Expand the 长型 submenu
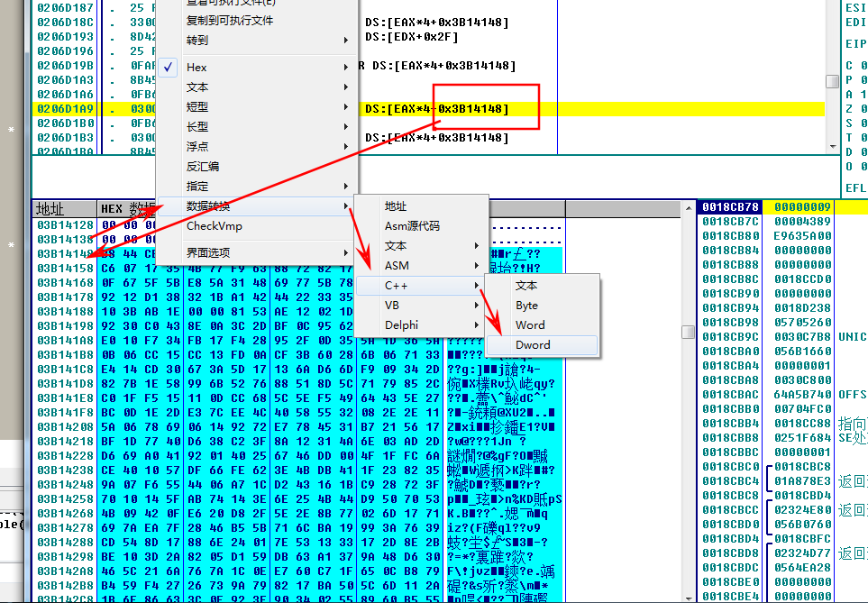This screenshot has width=868, height=603. (x=256, y=126)
